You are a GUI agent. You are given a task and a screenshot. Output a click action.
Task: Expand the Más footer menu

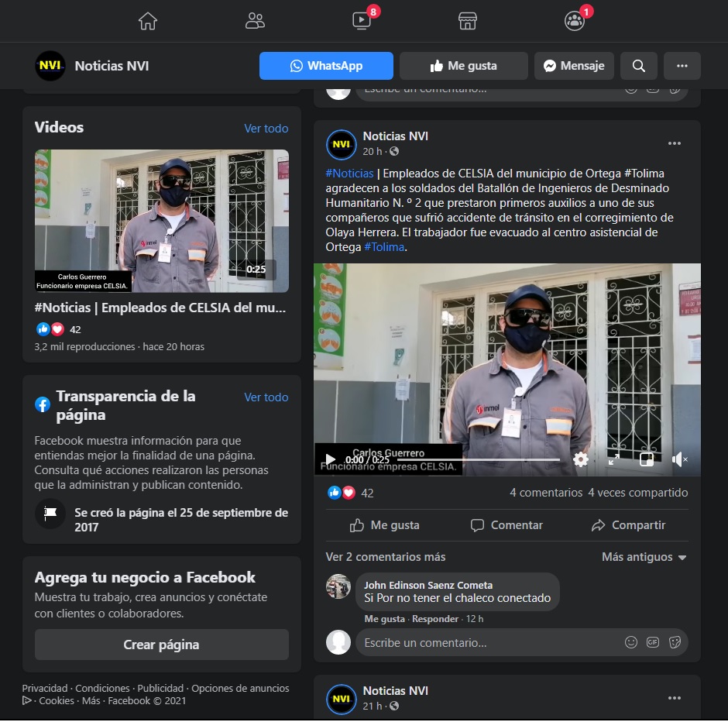pos(91,700)
